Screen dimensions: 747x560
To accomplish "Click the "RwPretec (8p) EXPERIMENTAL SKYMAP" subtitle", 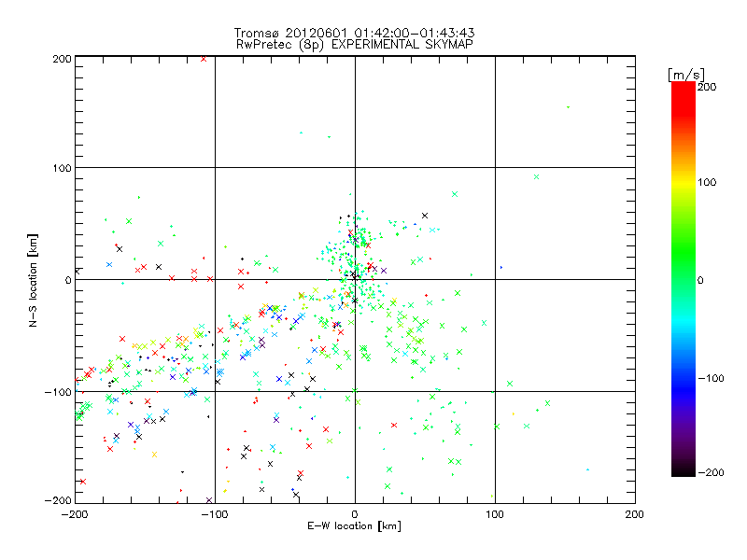I will tap(354, 45).
